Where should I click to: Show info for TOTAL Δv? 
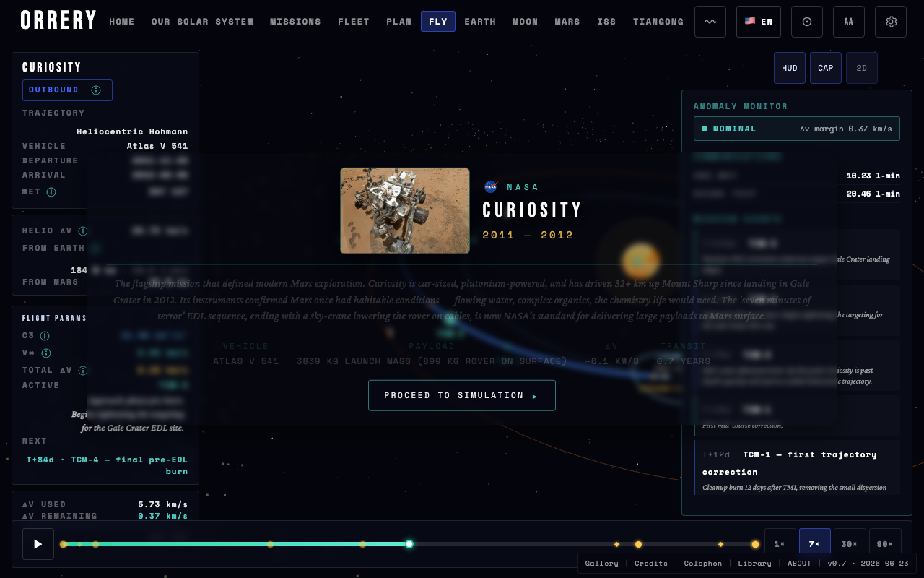point(83,371)
